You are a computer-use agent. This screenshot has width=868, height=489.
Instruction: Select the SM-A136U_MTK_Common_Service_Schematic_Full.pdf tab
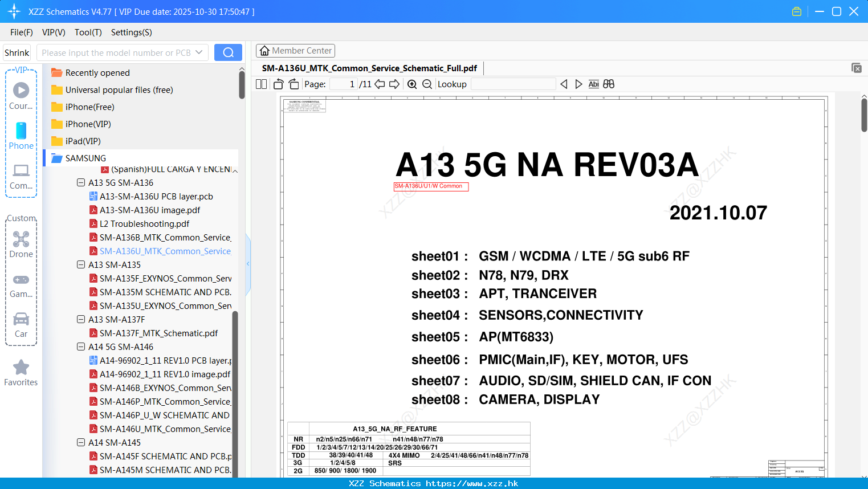pyautogui.click(x=369, y=68)
